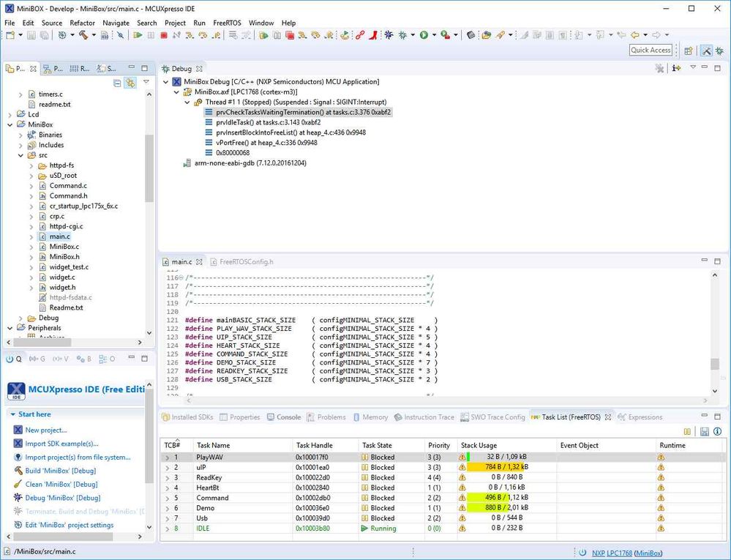
Task: Expand the httpd-fs folder
Action: click(x=31, y=165)
